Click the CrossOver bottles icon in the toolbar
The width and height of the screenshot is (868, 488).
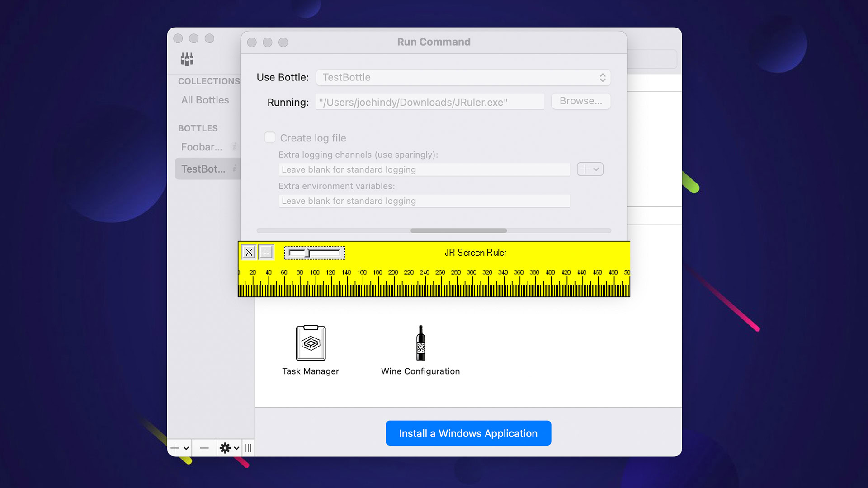pos(187,59)
